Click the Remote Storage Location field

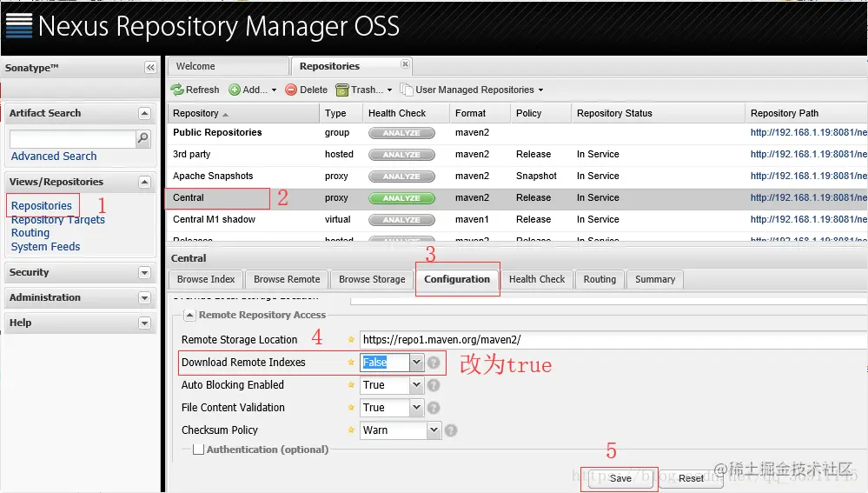click(x=613, y=340)
